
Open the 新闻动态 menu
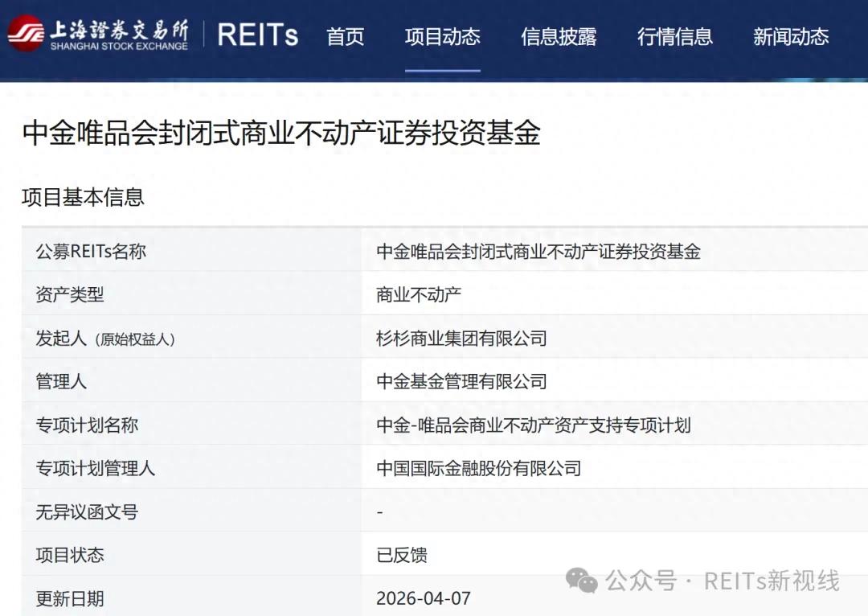pos(791,36)
